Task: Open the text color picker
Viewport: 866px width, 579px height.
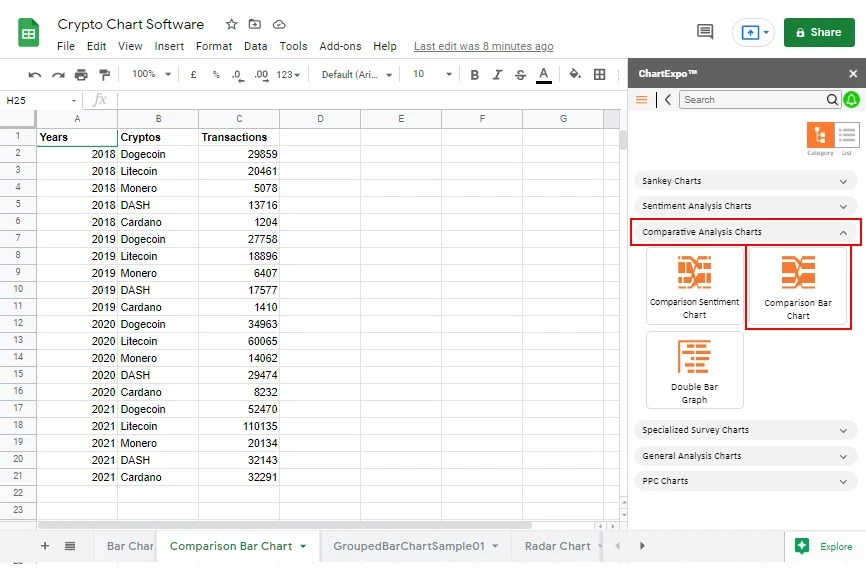Action: pos(543,75)
